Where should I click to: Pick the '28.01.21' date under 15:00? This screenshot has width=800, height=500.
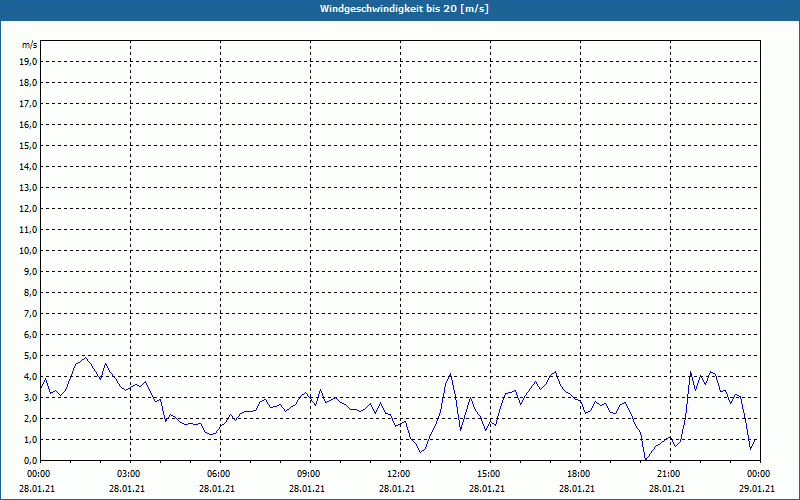(x=487, y=488)
